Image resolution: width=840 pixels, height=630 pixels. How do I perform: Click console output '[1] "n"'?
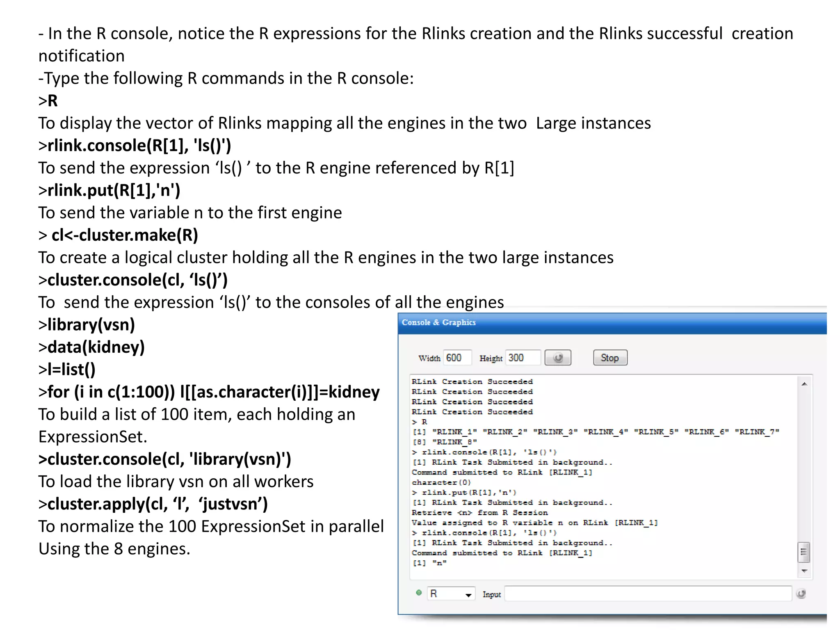pyautogui.click(x=429, y=563)
